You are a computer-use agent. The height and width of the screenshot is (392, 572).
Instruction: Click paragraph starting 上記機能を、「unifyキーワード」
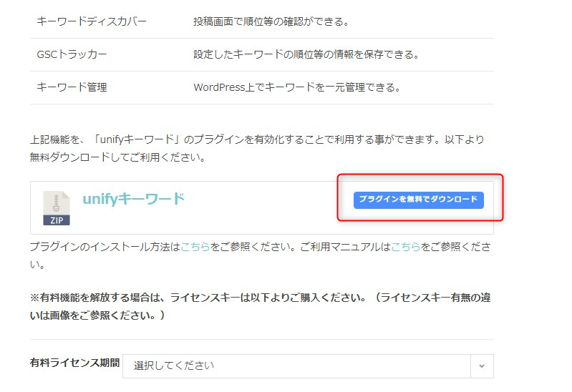coord(257,148)
